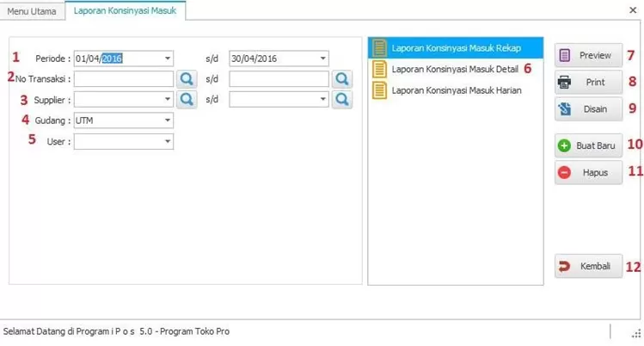Open the Supplier end lookup magnifier icon

click(x=342, y=99)
